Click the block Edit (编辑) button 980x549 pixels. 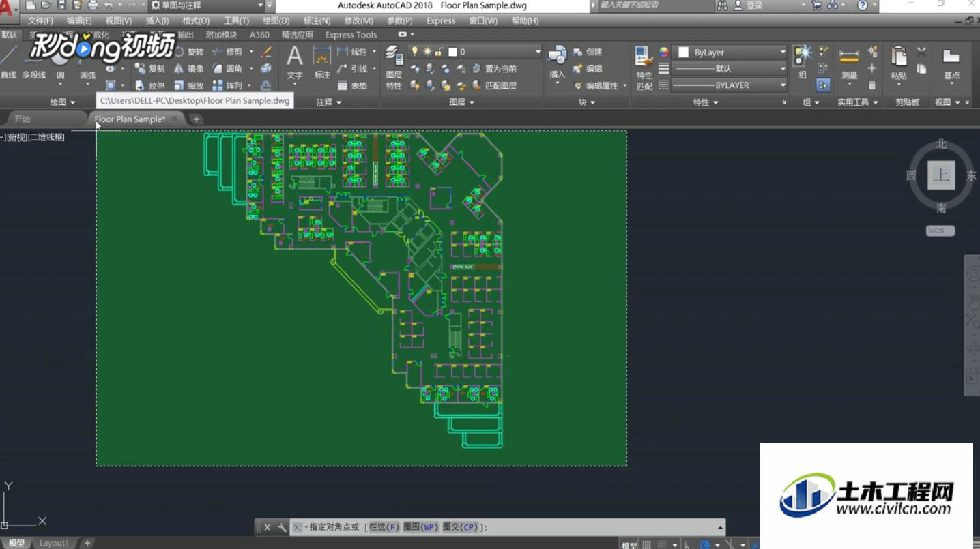[x=588, y=69]
